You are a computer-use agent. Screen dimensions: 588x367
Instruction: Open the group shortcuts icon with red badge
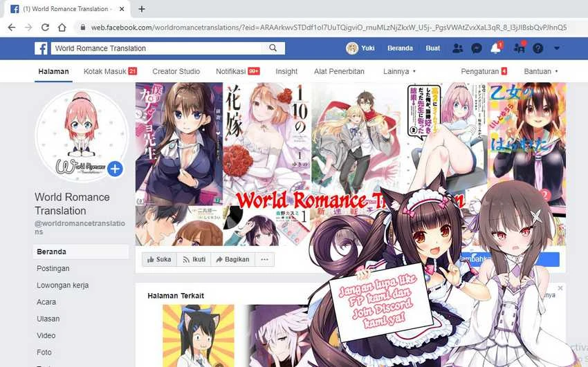tap(520, 48)
